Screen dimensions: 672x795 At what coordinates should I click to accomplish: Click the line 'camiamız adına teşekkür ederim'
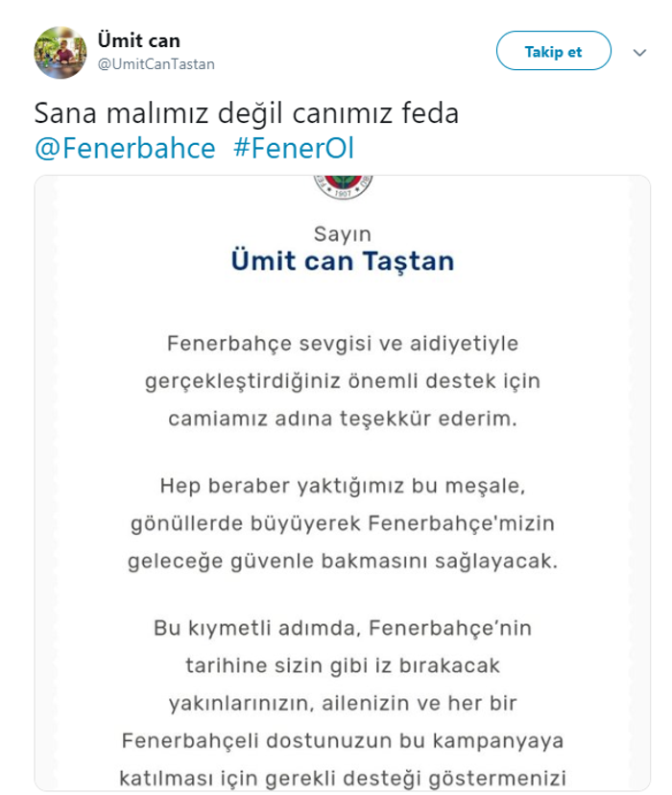click(x=342, y=418)
